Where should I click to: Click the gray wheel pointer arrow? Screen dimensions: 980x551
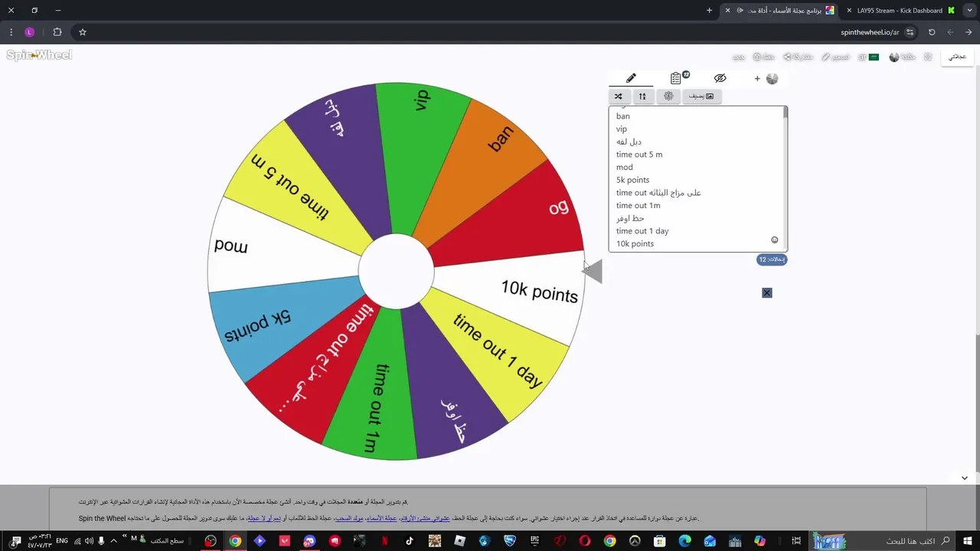[593, 271]
